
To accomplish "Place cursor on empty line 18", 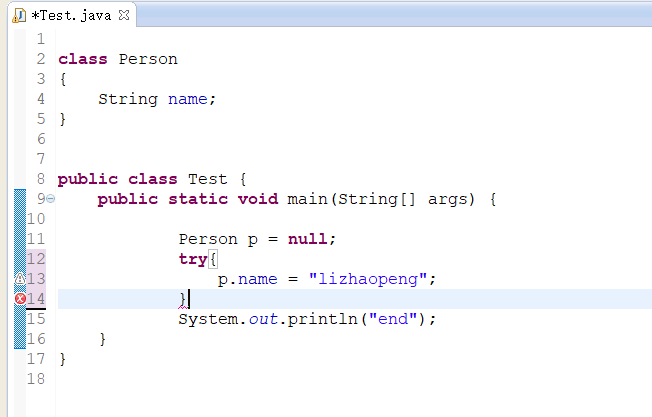I will pos(333,379).
